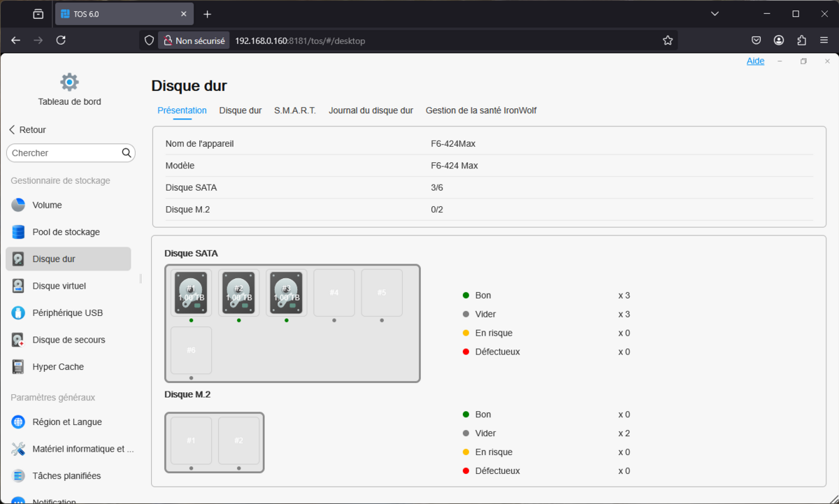Viewport: 839px width, 504px height.
Task: Minimize the Disque dur app window
Action: point(780,62)
